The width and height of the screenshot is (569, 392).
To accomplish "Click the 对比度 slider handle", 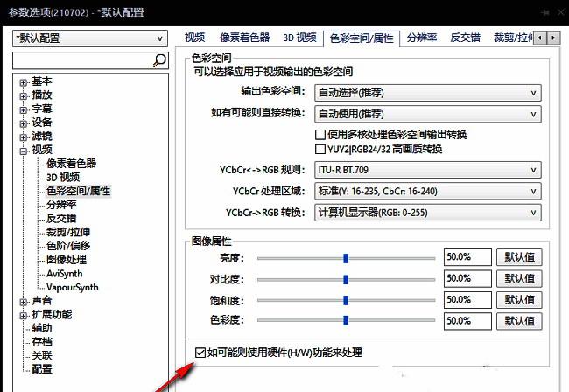I will tap(346, 278).
